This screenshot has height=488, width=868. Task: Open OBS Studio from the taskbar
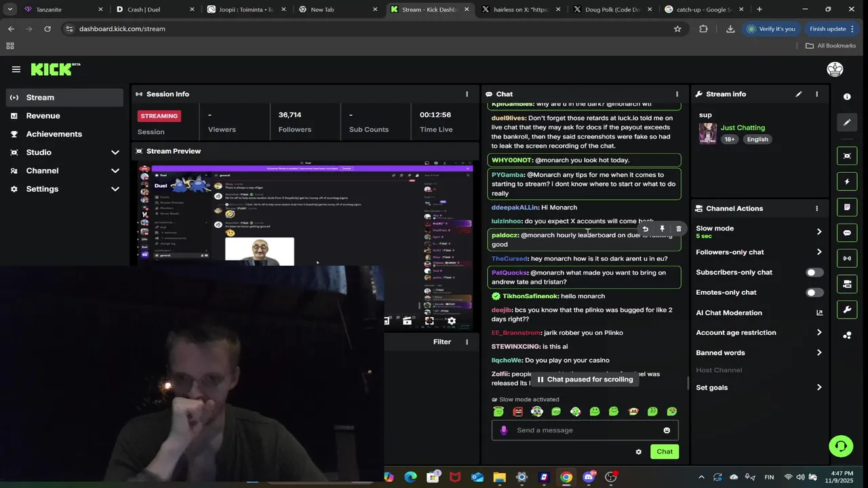point(610,477)
